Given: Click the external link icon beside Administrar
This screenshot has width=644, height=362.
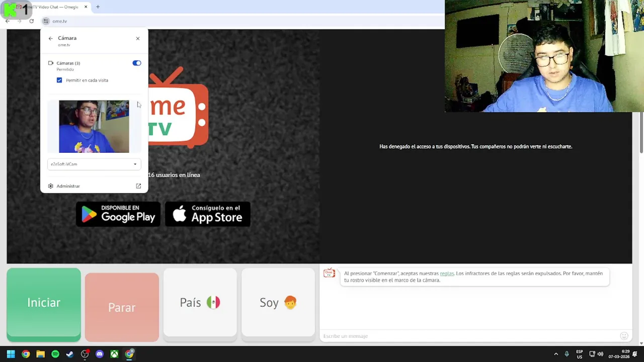Looking at the screenshot, I should (138, 186).
